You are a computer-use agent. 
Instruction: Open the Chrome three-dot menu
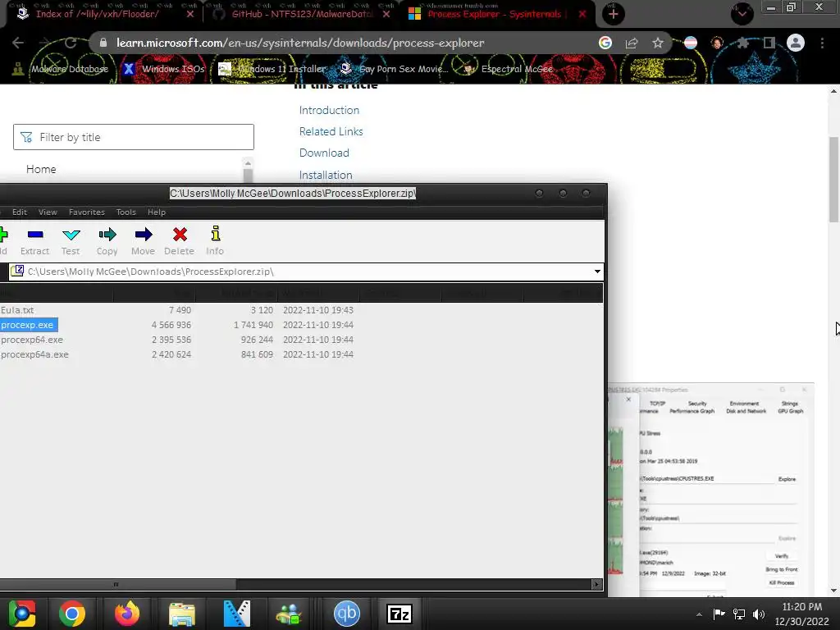tap(822, 43)
